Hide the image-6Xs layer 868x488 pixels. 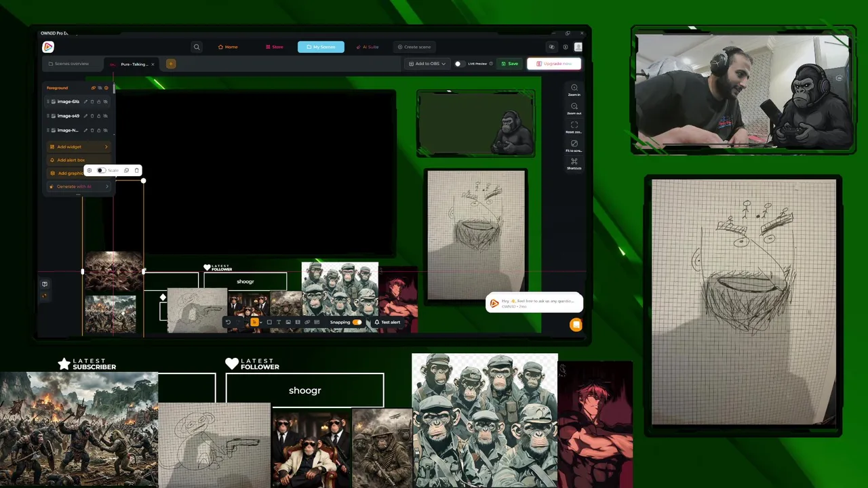[105, 102]
